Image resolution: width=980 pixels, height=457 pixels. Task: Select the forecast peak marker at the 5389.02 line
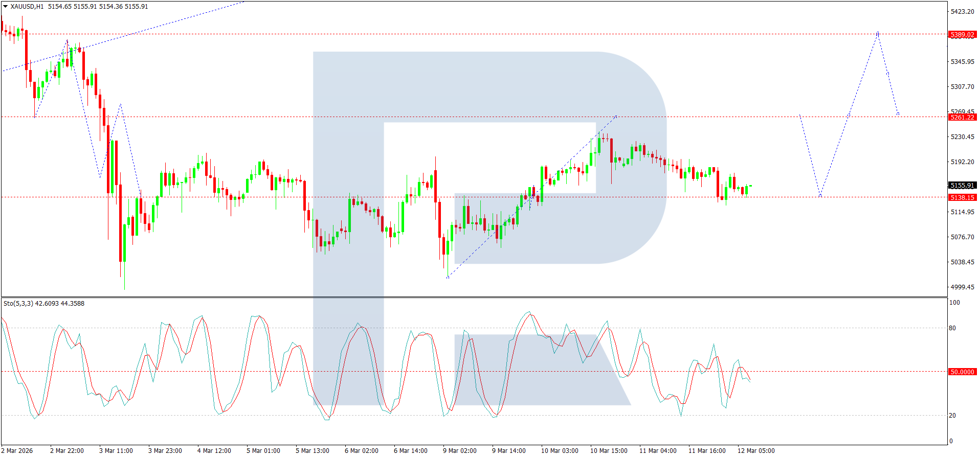click(x=878, y=34)
